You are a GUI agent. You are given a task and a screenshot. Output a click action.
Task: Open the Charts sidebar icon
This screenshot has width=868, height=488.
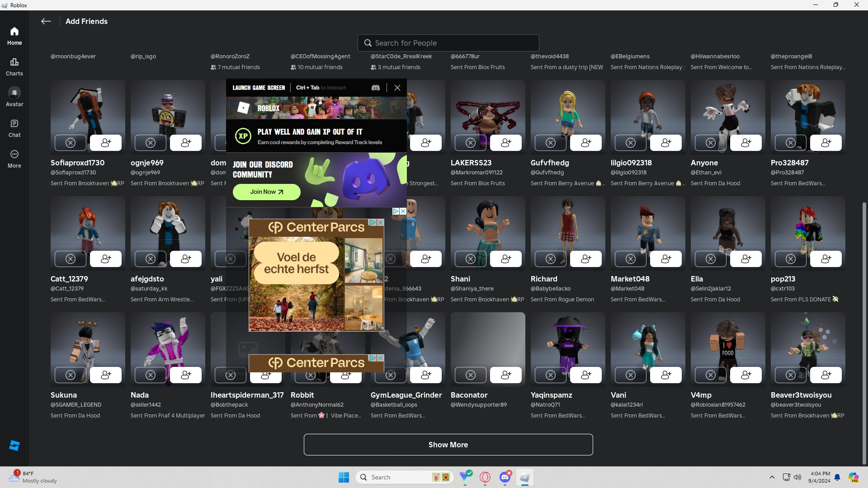point(14,66)
